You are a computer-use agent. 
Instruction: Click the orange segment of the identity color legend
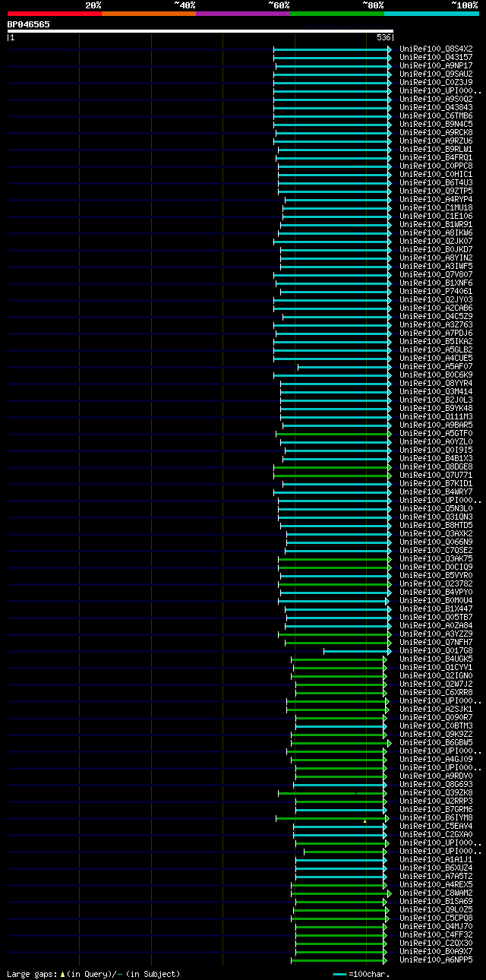(x=149, y=13)
